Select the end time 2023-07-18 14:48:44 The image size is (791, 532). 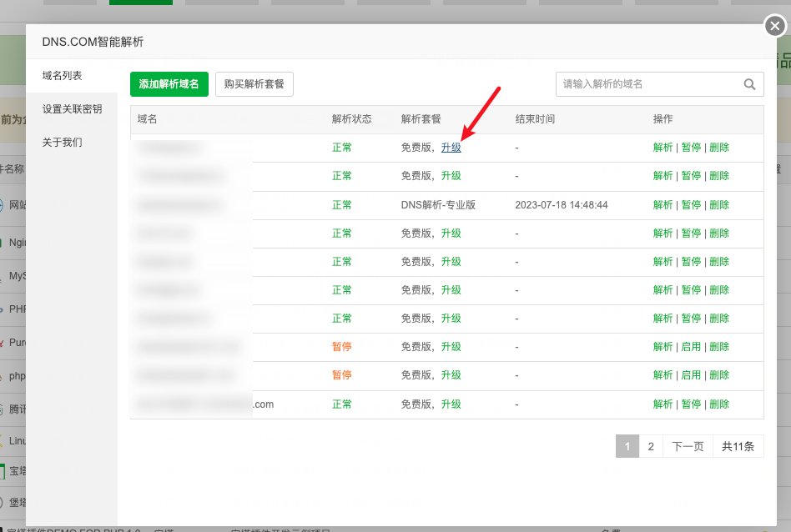pos(562,205)
